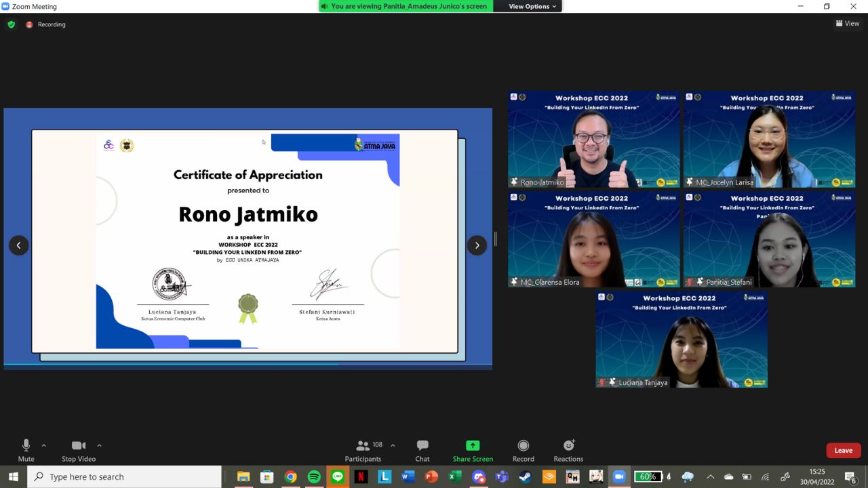Click the green encryption shield icon

coord(11,24)
